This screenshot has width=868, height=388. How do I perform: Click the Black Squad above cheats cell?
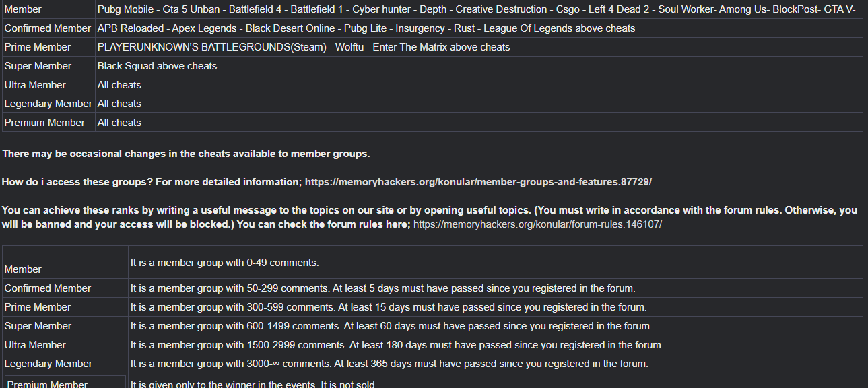tap(479, 66)
